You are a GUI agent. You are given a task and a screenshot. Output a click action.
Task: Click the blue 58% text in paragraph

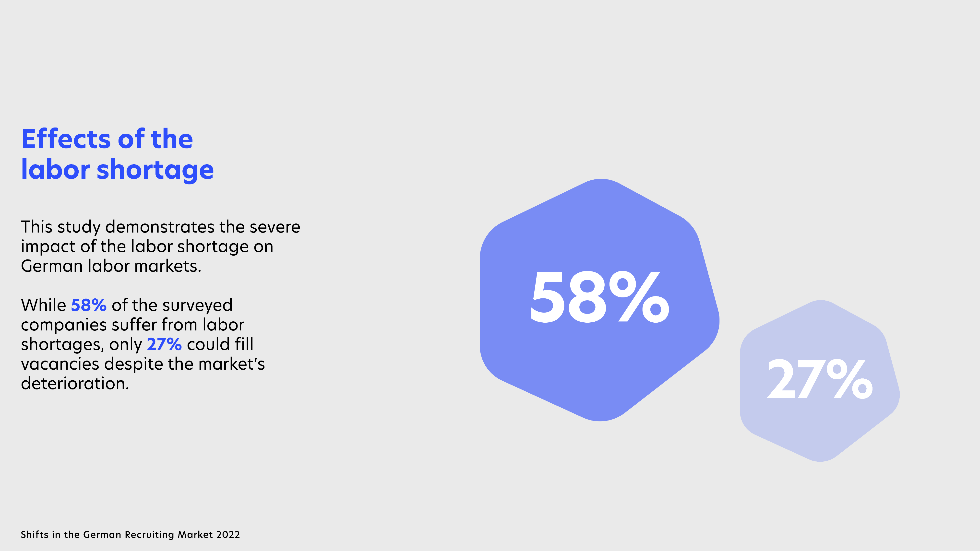pyautogui.click(x=89, y=305)
